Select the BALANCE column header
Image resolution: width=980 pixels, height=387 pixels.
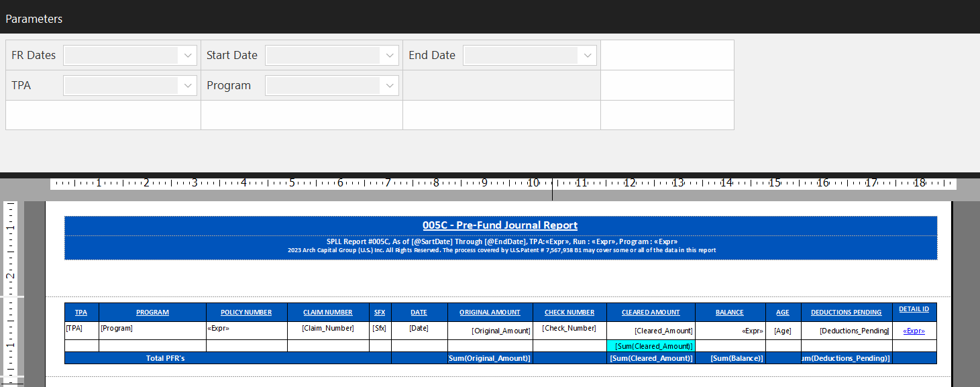click(x=730, y=313)
